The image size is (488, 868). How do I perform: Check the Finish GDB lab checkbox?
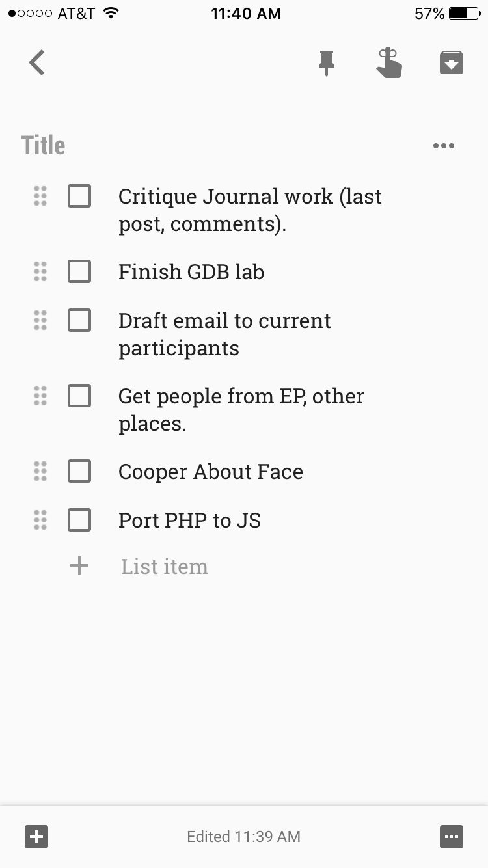point(79,271)
